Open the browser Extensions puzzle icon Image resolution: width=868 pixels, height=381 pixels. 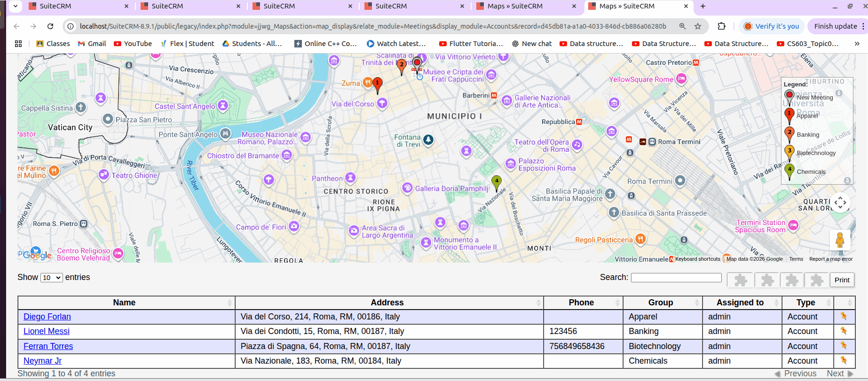pyautogui.click(x=721, y=26)
